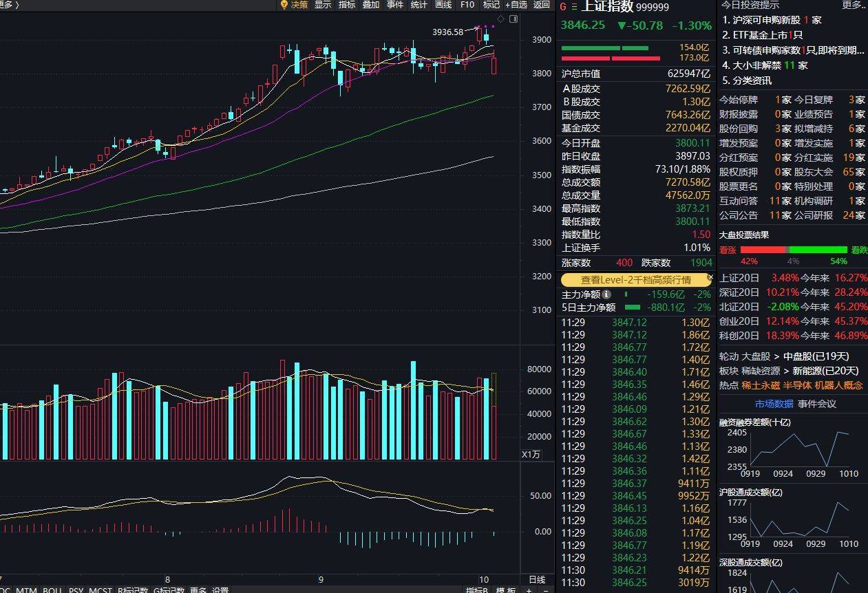Click the 查看Level-2千档高频行情 banner
The image size is (868, 593).
(635, 279)
